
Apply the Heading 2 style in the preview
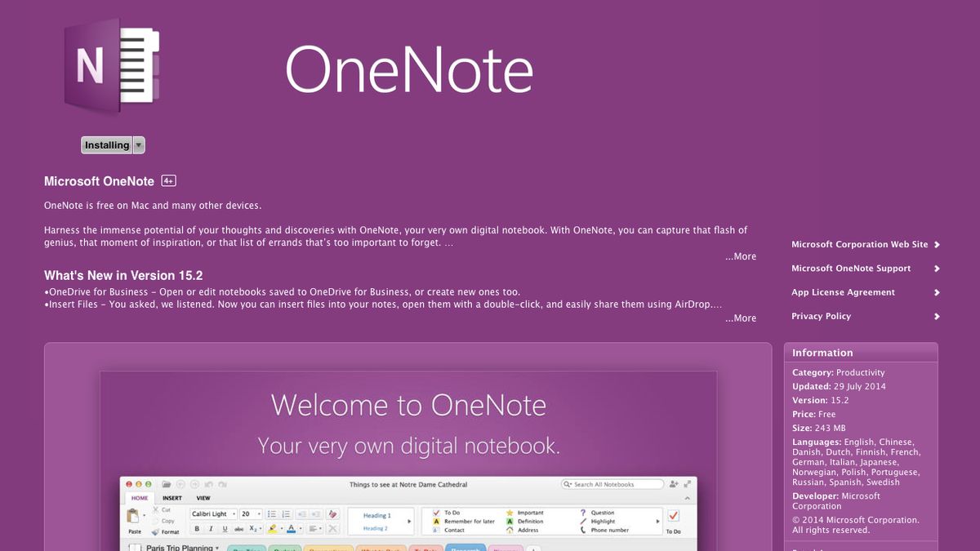coord(375,528)
